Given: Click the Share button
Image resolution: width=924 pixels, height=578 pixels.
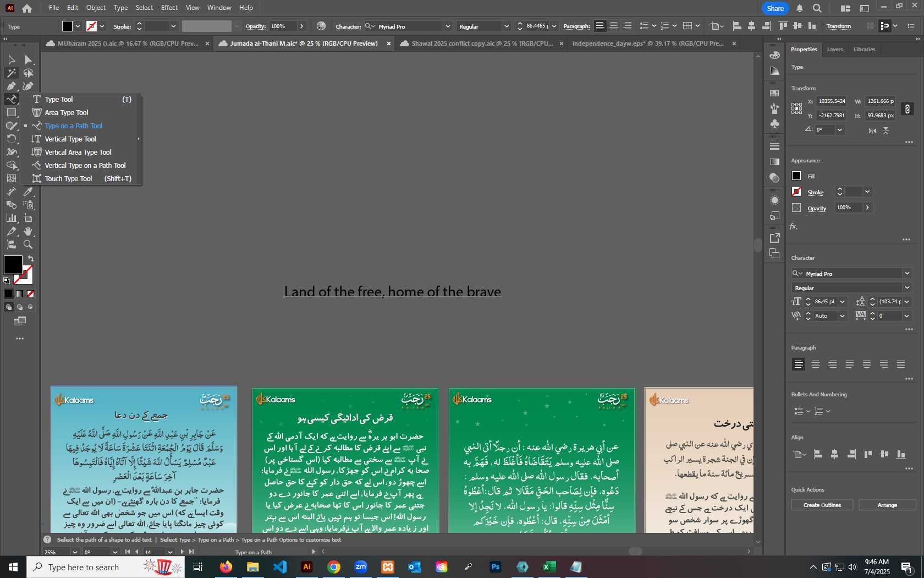Looking at the screenshot, I should (776, 8).
